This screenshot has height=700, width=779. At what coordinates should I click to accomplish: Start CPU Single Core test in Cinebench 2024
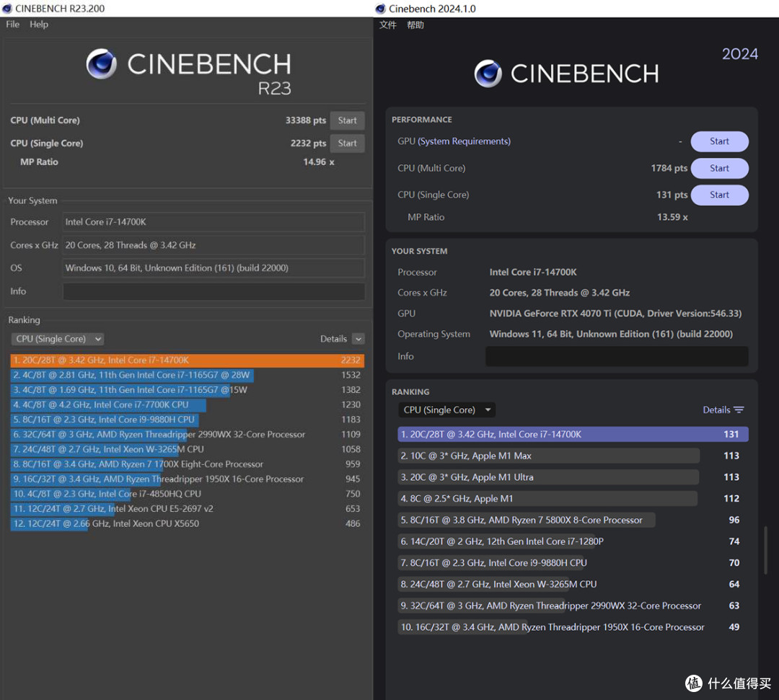pyautogui.click(x=719, y=195)
